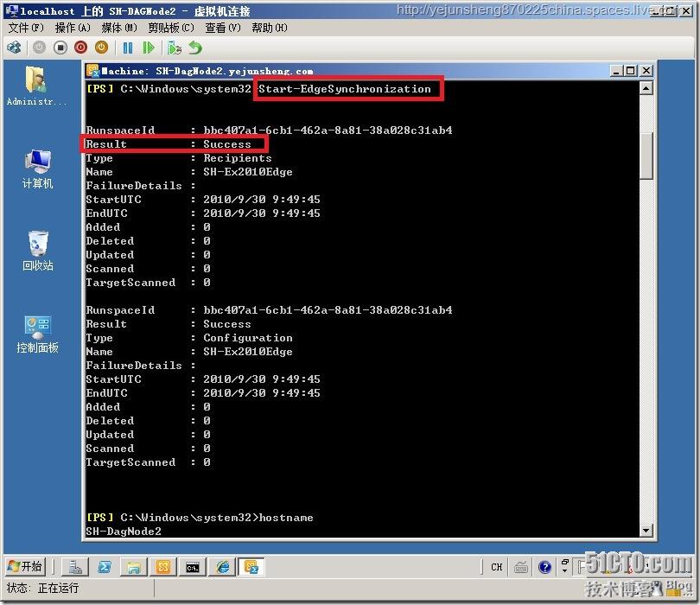Select the 回收站 recycle bin icon

[x=37, y=251]
